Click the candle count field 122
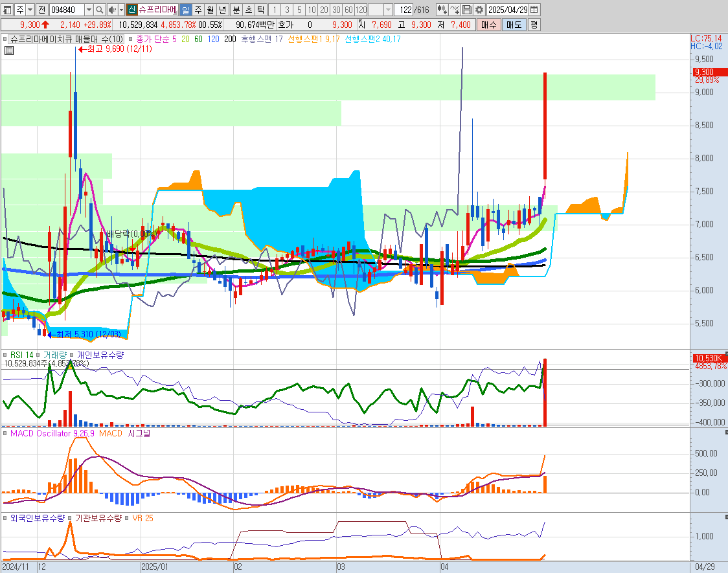This screenshot has width=728, height=573. click(404, 10)
